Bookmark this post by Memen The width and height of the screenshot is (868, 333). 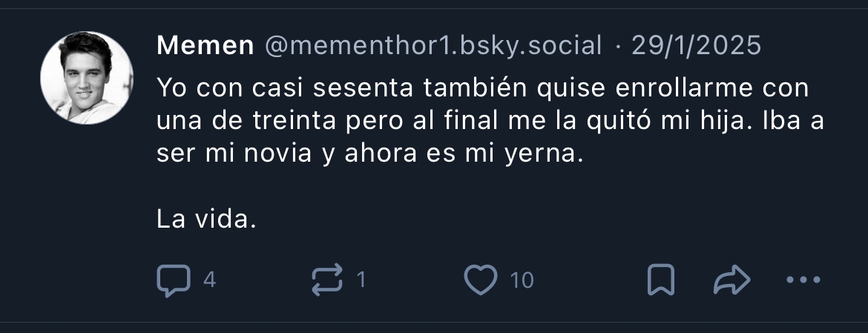coord(660,280)
